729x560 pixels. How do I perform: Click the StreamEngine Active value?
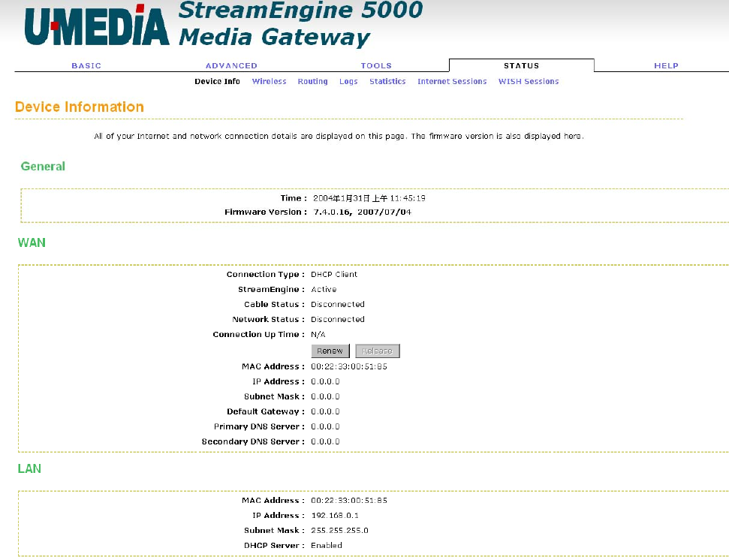point(324,289)
